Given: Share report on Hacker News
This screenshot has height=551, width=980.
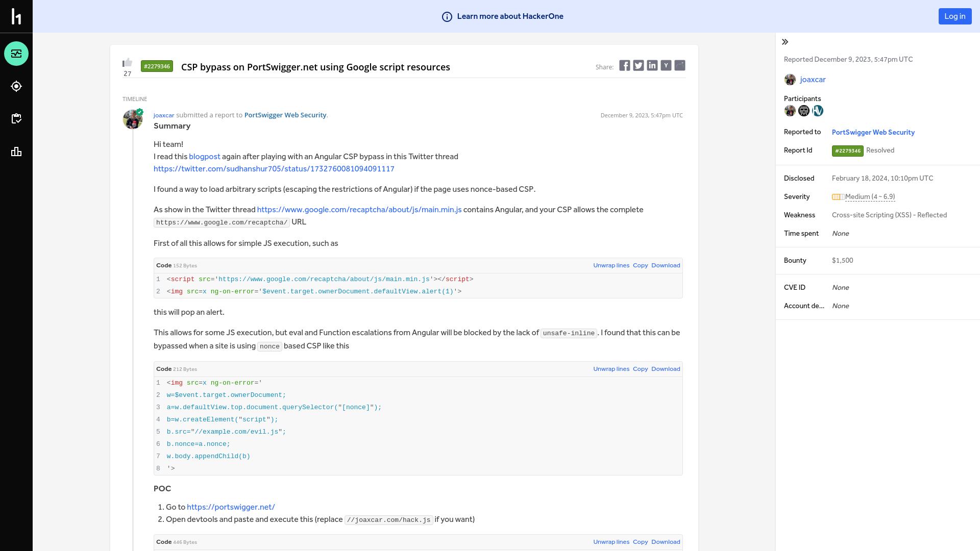Looking at the screenshot, I should pyautogui.click(x=666, y=65).
